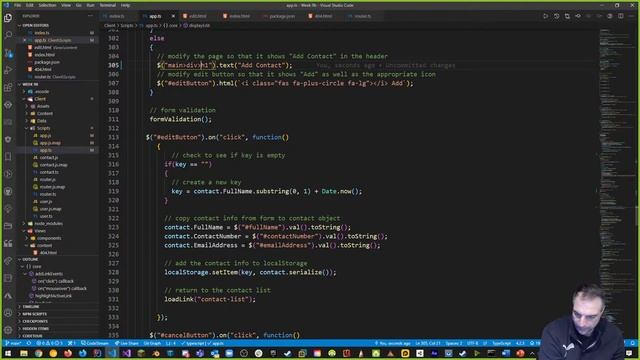The image size is (640, 360).
Task: Click CodeStream in the status bar
Action: click(x=95, y=343)
